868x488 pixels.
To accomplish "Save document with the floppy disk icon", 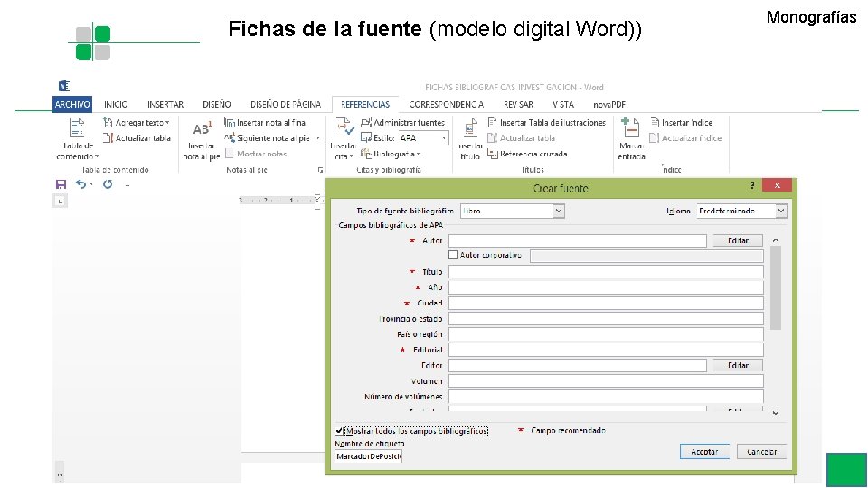I will click(x=61, y=184).
